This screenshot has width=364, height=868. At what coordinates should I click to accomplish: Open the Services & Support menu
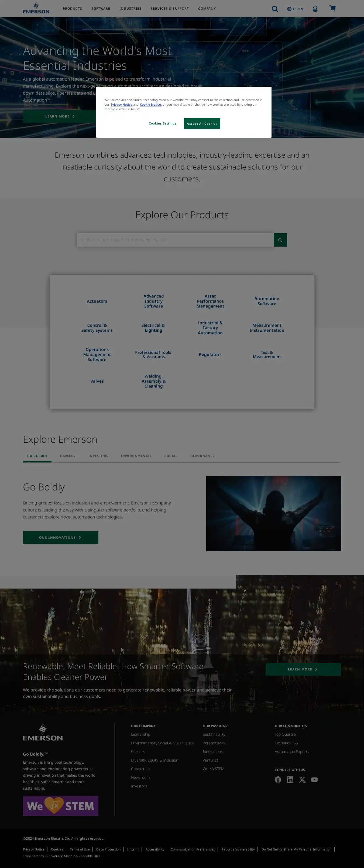(x=170, y=8)
